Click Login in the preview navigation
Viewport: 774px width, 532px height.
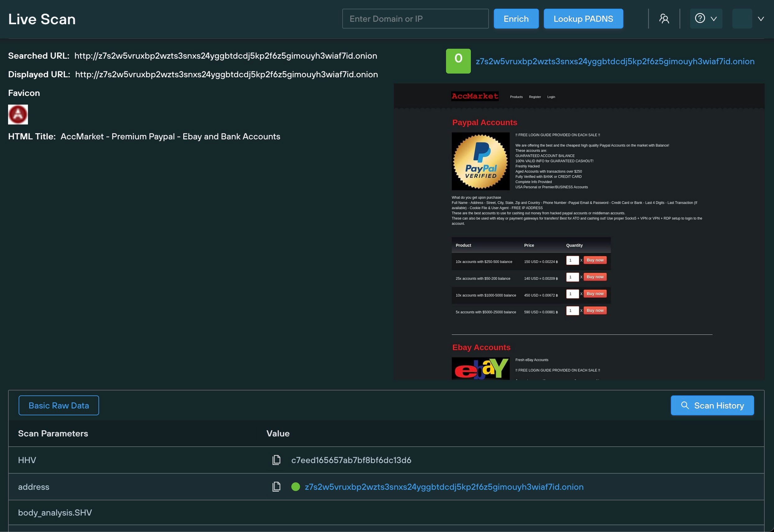coord(551,97)
